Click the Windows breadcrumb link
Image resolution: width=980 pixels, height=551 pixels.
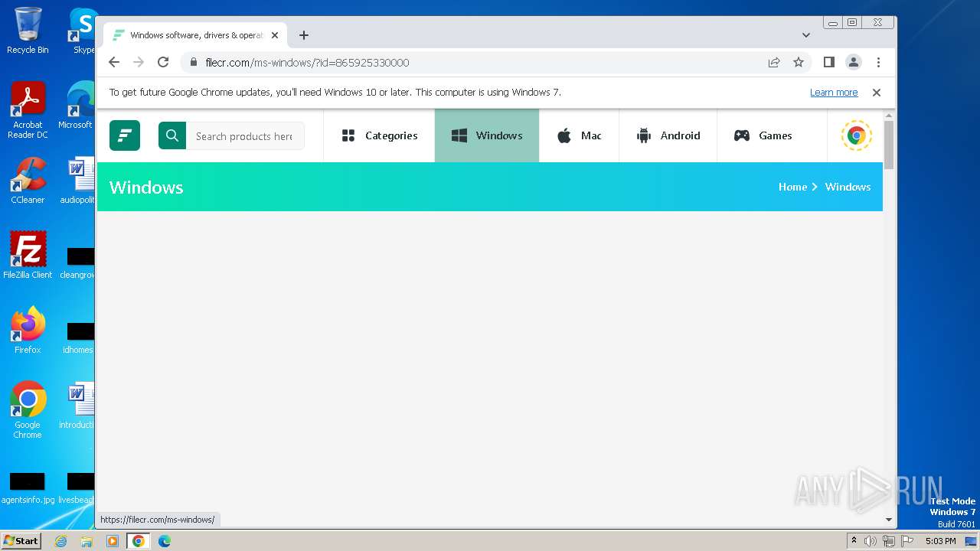(x=848, y=187)
